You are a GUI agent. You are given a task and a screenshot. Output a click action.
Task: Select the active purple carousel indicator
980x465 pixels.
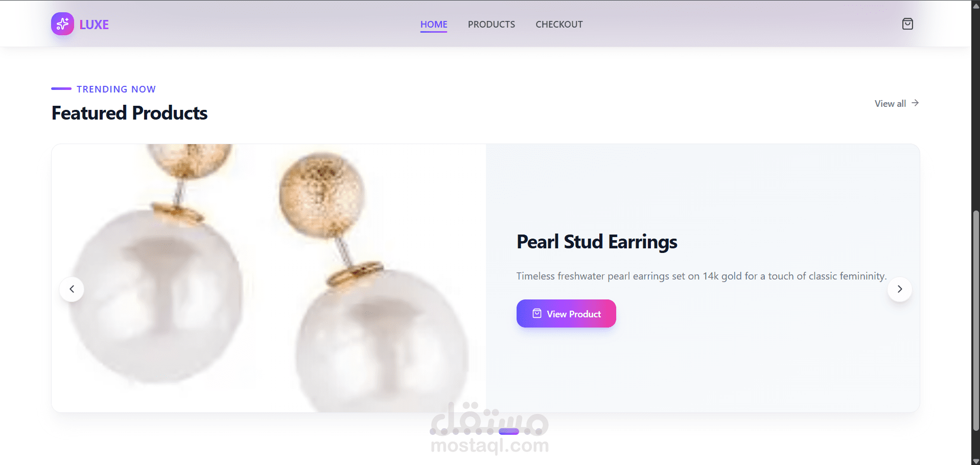tap(509, 431)
